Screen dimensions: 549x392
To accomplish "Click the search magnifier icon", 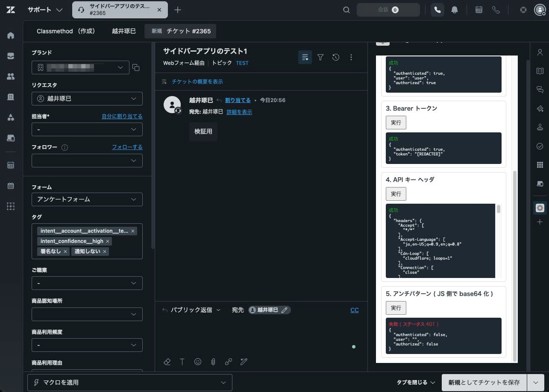I will tap(346, 10).
